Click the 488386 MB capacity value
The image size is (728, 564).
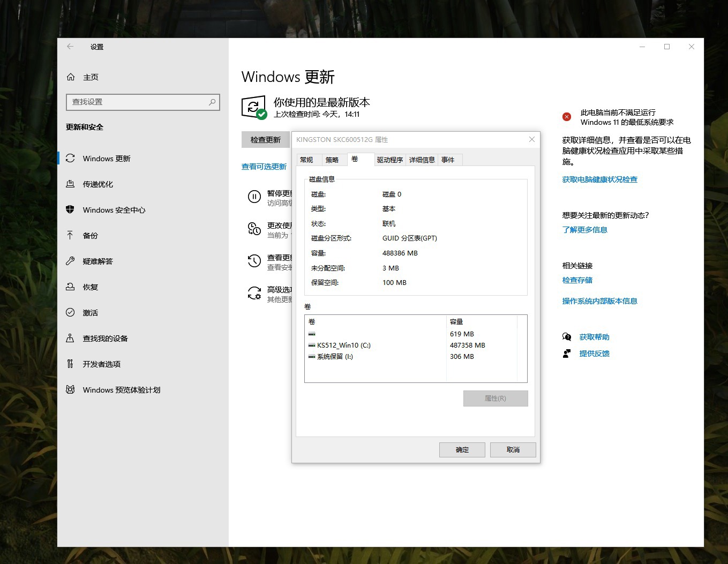400,253
